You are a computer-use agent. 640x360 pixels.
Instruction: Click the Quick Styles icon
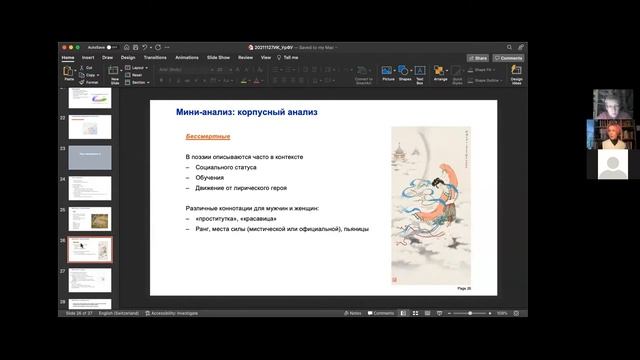click(x=456, y=71)
